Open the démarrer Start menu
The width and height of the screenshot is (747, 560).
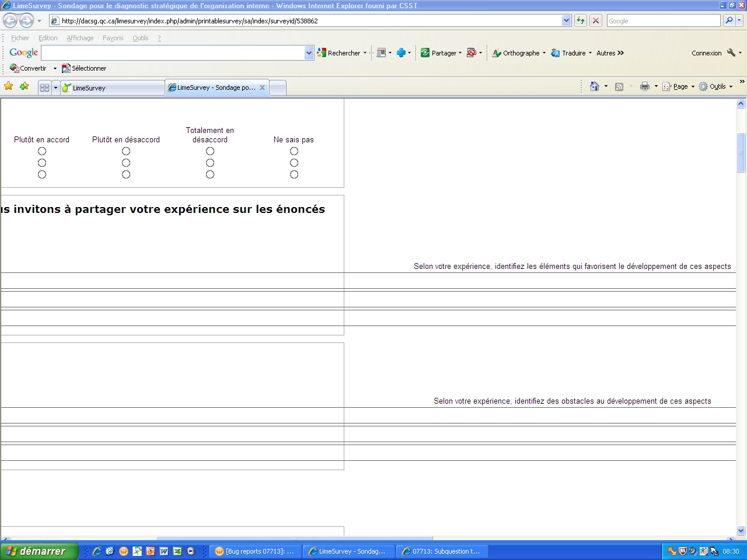[39, 551]
